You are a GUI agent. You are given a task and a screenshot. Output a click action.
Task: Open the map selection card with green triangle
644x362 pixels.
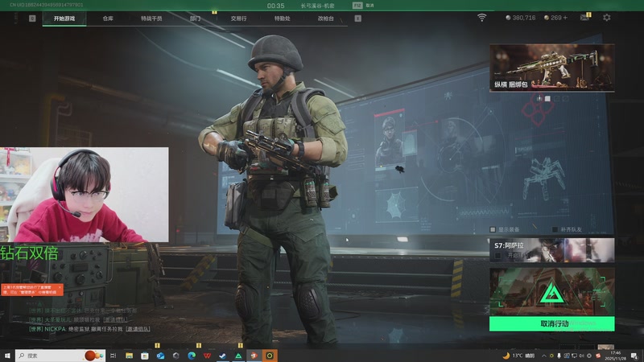552,292
